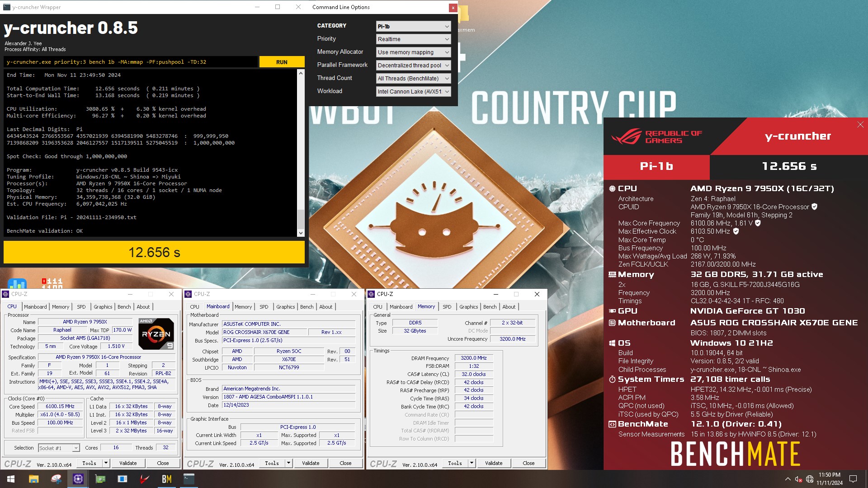The width and height of the screenshot is (868, 488).
Task: Switch to Mainboard tab in first CPU-Z
Action: click(35, 307)
